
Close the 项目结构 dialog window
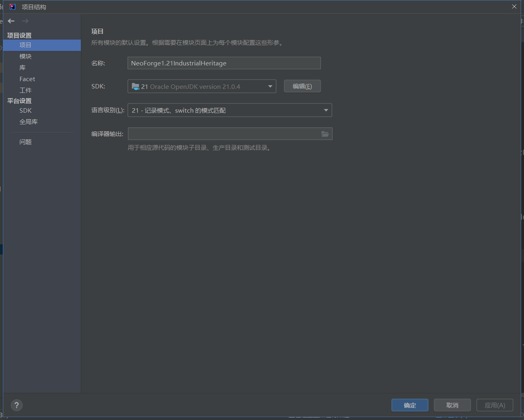(514, 7)
